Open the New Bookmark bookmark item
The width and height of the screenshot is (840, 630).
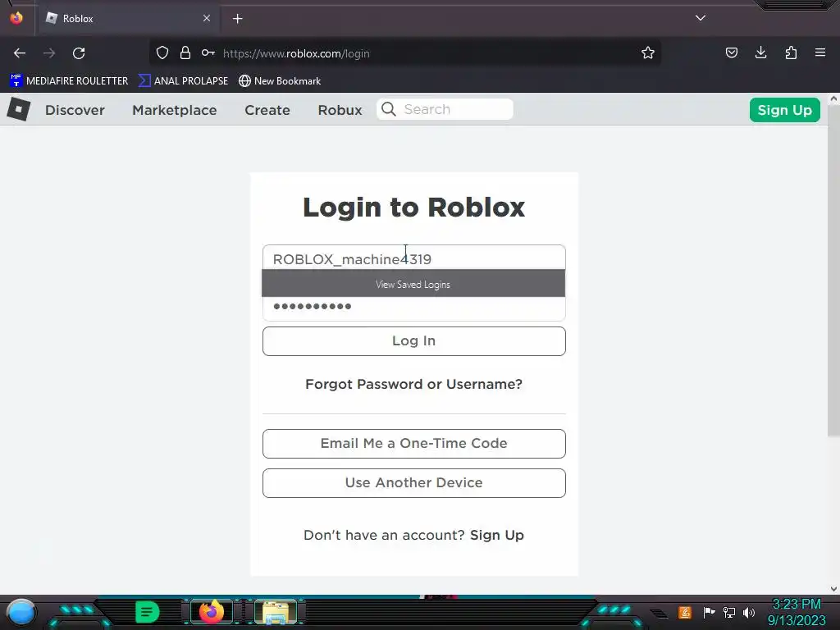click(x=280, y=81)
